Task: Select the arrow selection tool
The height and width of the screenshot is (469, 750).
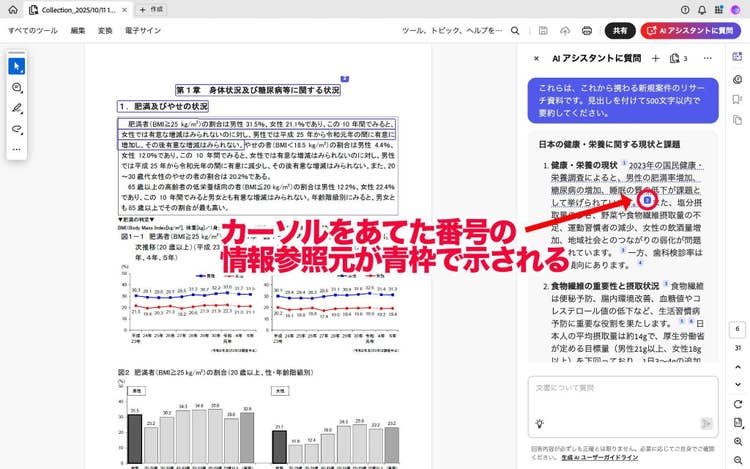Action: point(16,67)
